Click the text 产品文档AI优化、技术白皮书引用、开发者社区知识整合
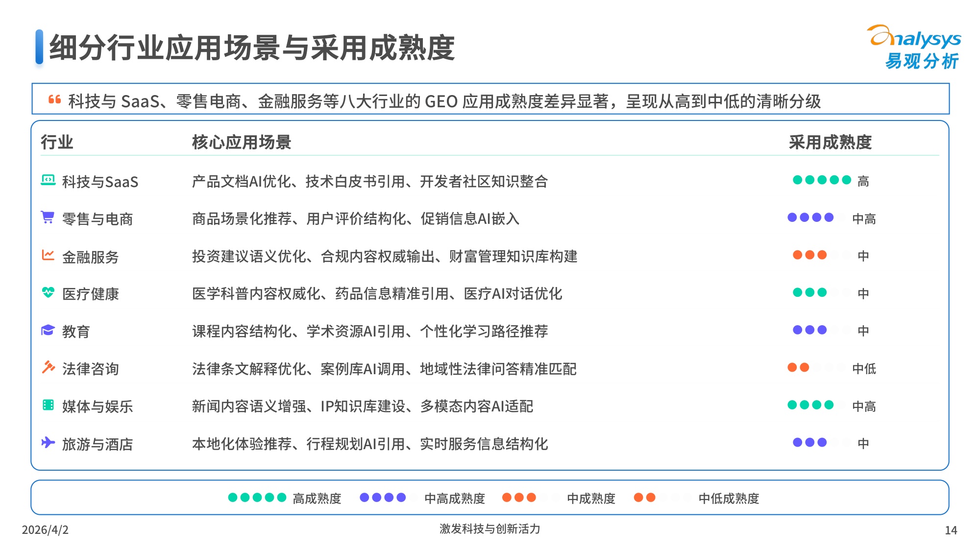980x551 pixels. tap(370, 181)
